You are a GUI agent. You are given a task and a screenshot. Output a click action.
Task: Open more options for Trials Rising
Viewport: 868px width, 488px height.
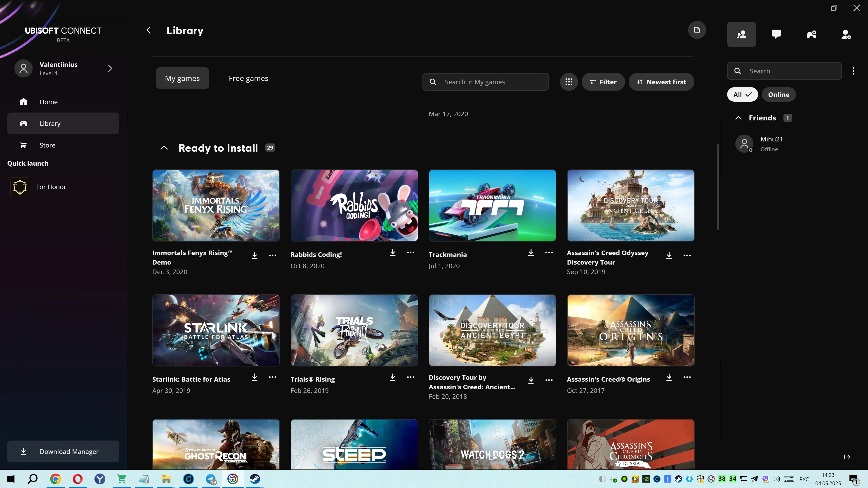click(411, 377)
